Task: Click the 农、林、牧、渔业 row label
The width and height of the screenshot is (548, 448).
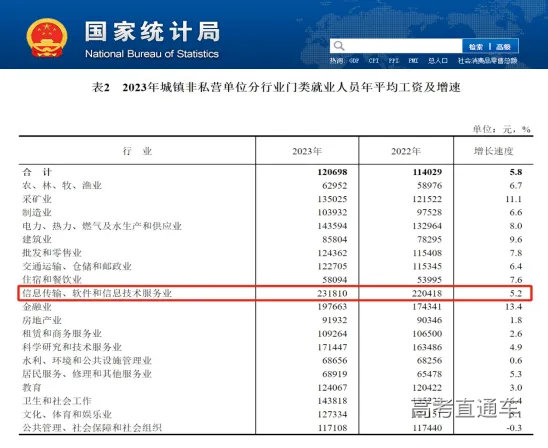Action: [62, 185]
